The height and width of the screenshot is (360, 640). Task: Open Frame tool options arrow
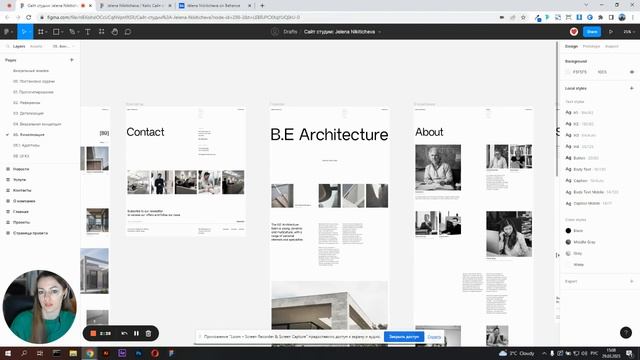(x=46, y=32)
